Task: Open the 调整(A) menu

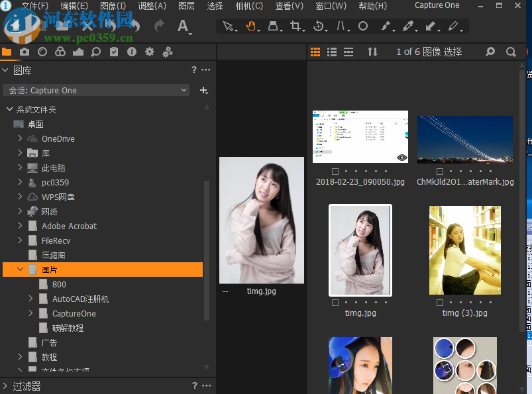Action: pyautogui.click(x=152, y=5)
